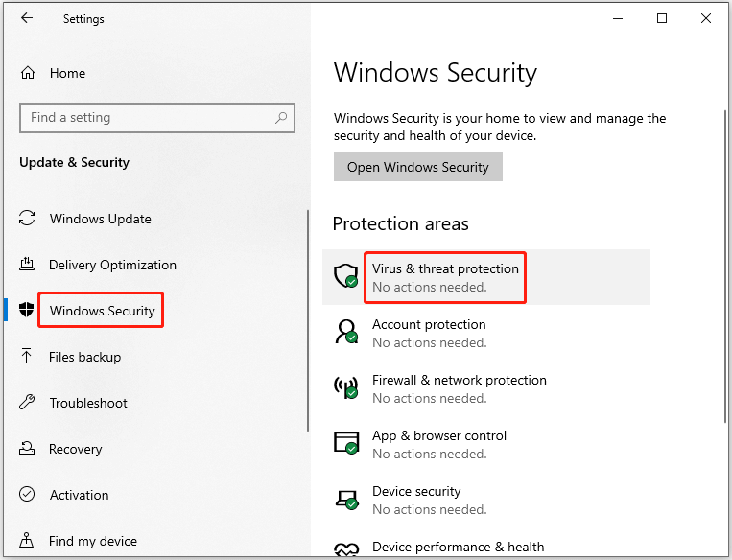This screenshot has width=732, height=560.
Task: Click the Home house icon
Action: (x=28, y=73)
